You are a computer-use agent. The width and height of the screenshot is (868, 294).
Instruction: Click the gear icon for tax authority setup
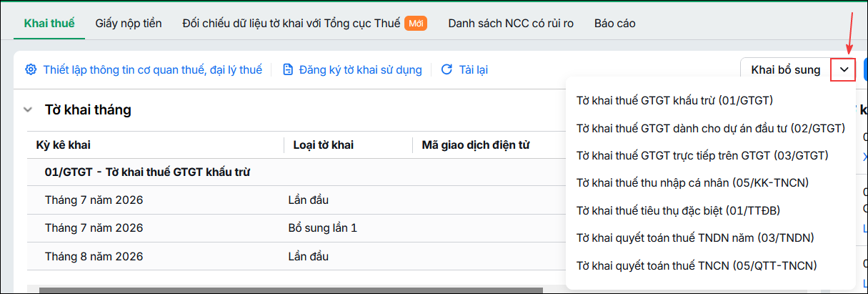pyautogui.click(x=31, y=69)
